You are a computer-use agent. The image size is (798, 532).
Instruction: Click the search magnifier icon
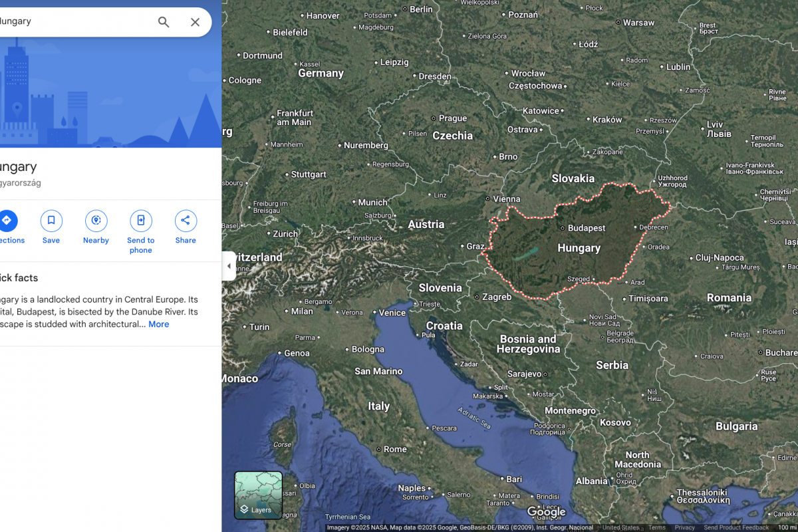coord(164,22)
